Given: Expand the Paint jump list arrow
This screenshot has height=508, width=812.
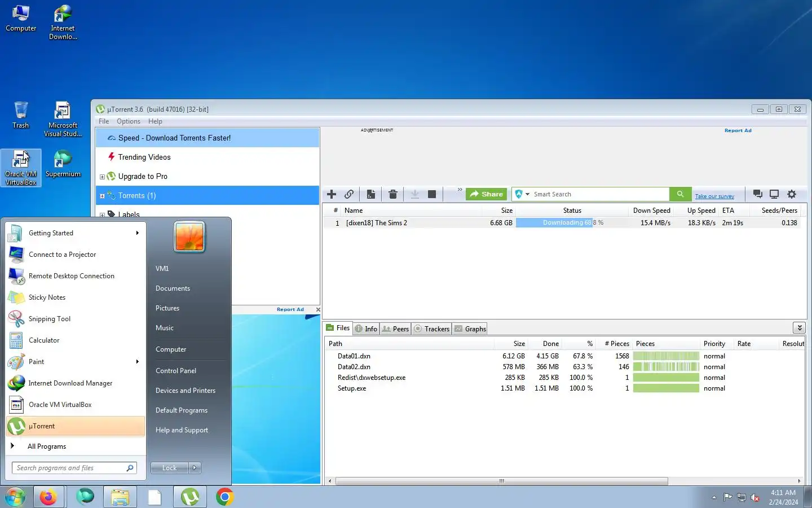Looking at the screenshot, I should click(x=137, y=362).
